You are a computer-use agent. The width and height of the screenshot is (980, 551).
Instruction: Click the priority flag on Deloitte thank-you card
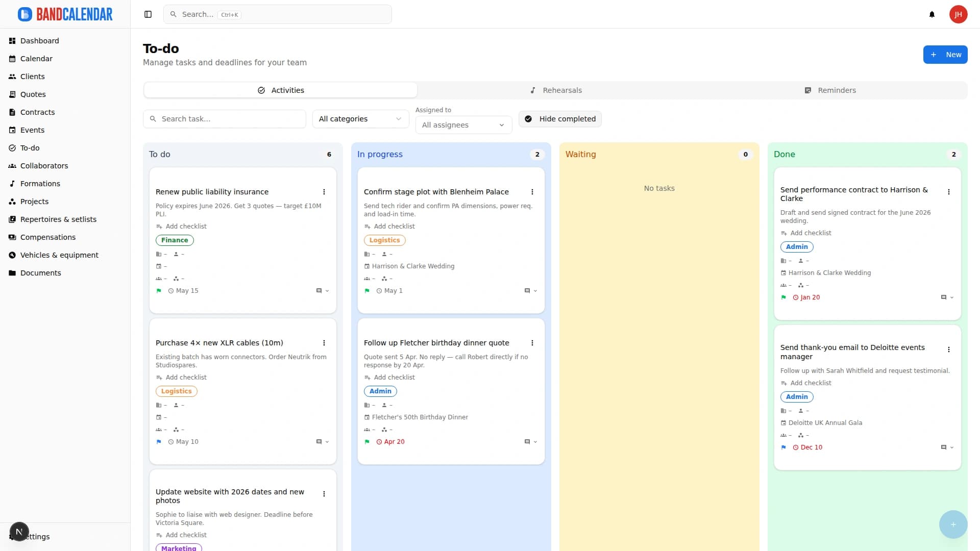[783, 447]
